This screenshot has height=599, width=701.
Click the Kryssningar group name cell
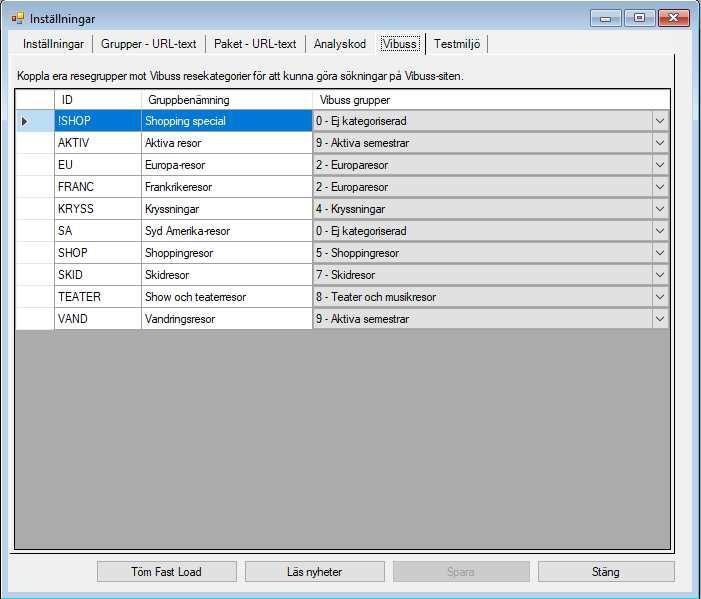click(x=227, y=208)
